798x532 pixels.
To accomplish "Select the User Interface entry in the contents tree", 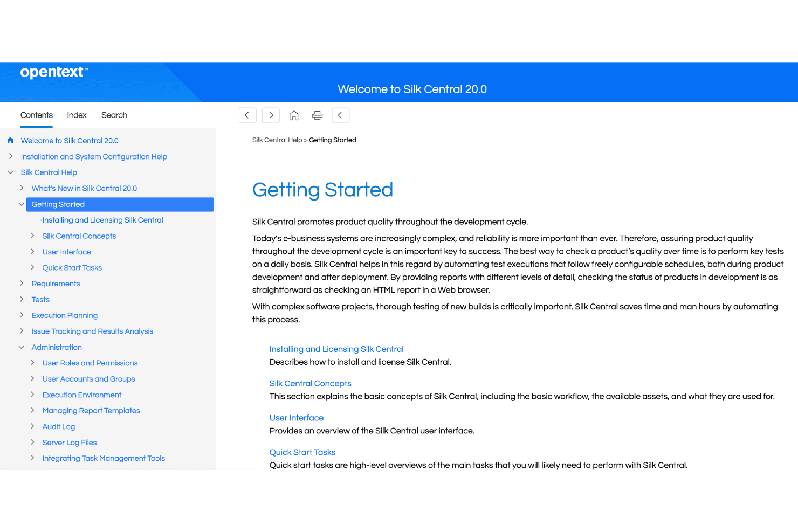I will 67,252.
